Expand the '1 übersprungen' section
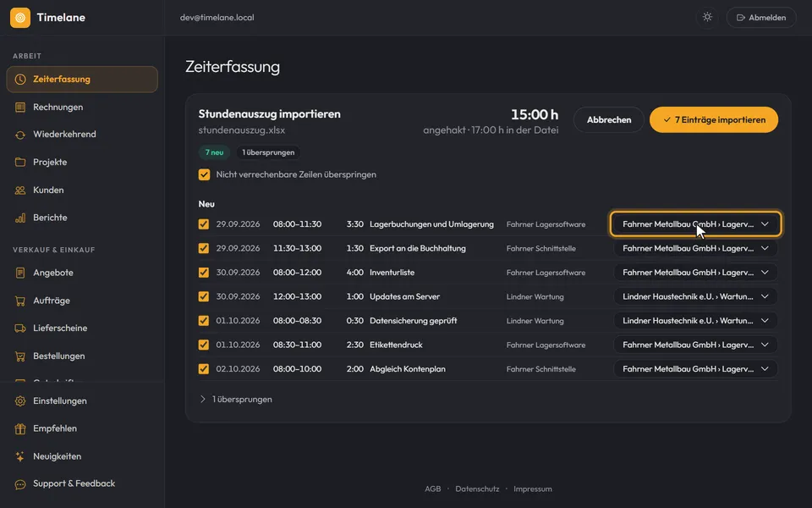This screenshot has height=508, width=812. click(236, 399)
